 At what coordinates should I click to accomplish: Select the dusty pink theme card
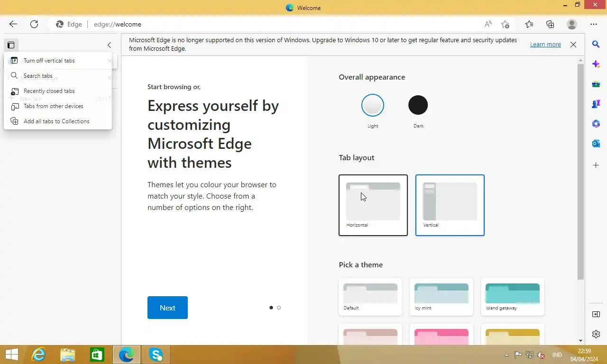pyautogui.click(x=370, y=334)
